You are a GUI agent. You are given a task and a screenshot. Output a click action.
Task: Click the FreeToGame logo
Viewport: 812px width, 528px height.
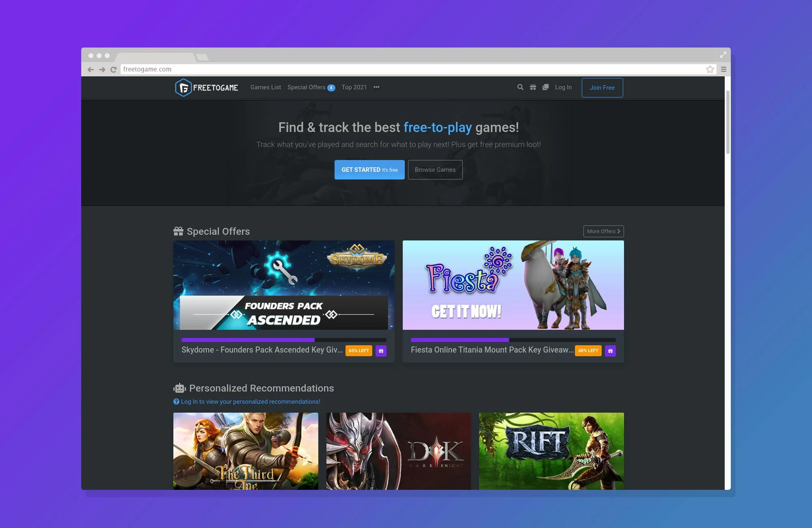point(207,87)
